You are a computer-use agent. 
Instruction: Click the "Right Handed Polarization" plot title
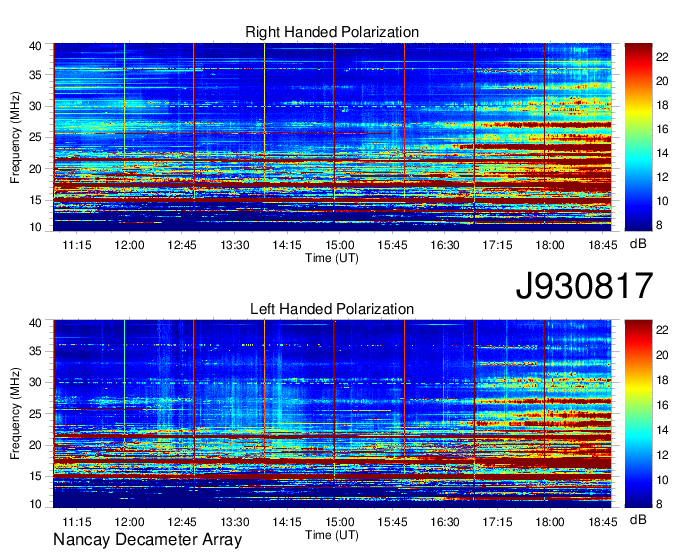pyautogui.click(x=332, y=32)
